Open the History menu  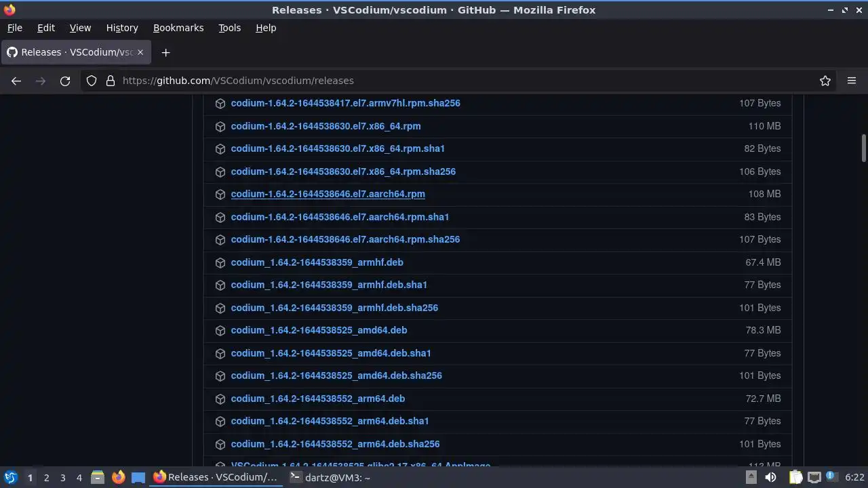[x=122, y=28]
